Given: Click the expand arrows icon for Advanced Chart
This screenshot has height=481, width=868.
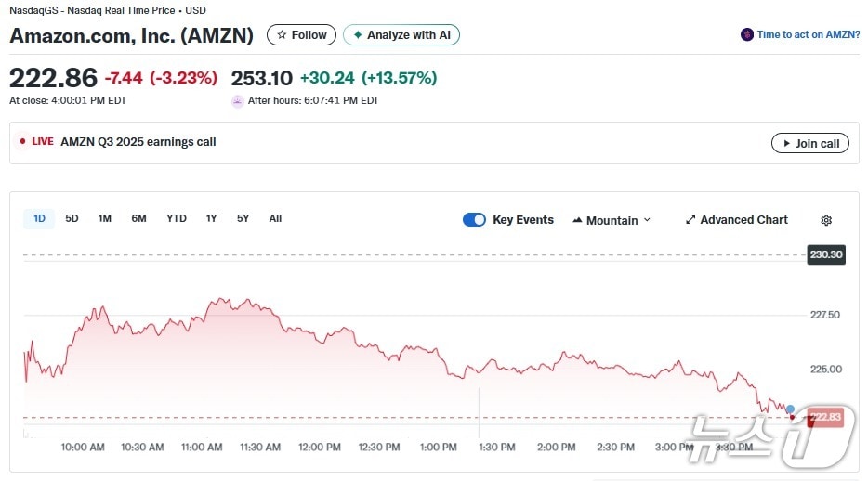Looking at the screenshot, I should [690, 220].
